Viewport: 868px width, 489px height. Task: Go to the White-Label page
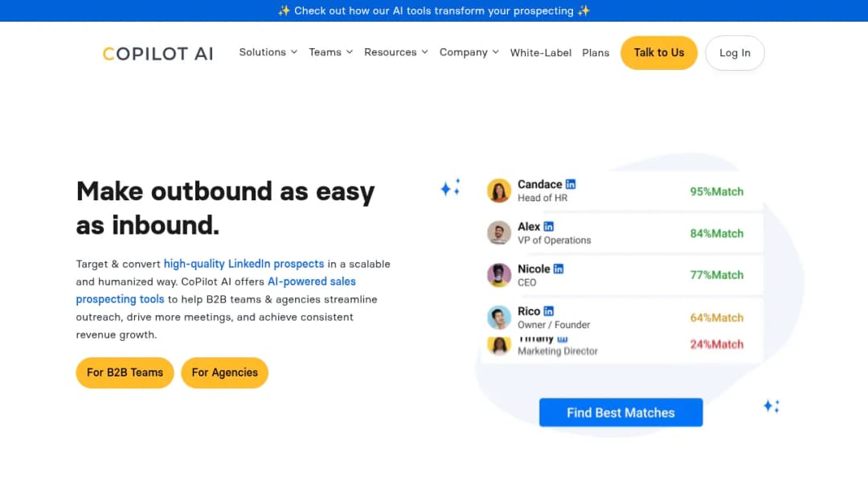click(541, 52)
